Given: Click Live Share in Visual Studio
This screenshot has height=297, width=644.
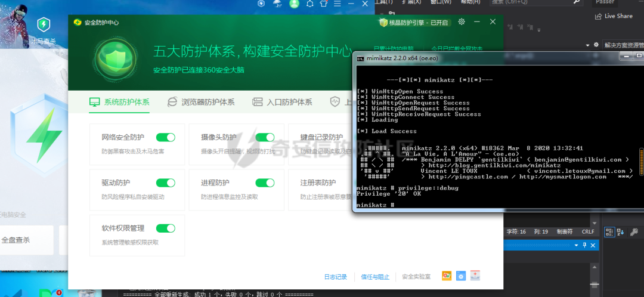Looking at the screenshot, I should (x=614, y=16).
